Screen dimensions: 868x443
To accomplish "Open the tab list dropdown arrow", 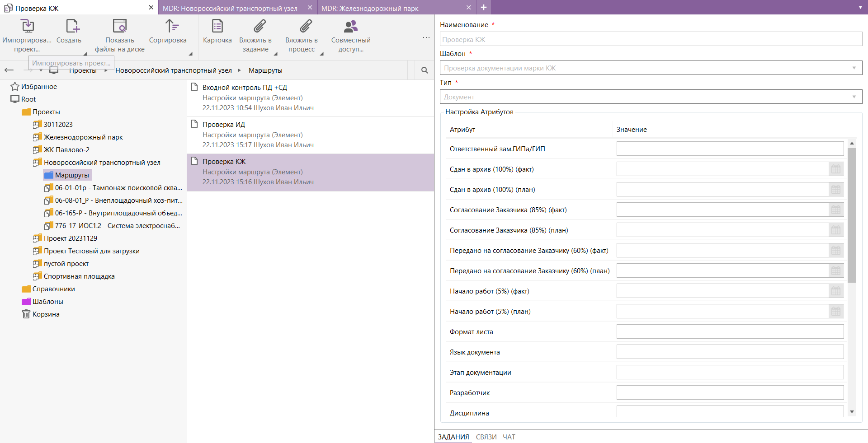I will click(860, 8).
